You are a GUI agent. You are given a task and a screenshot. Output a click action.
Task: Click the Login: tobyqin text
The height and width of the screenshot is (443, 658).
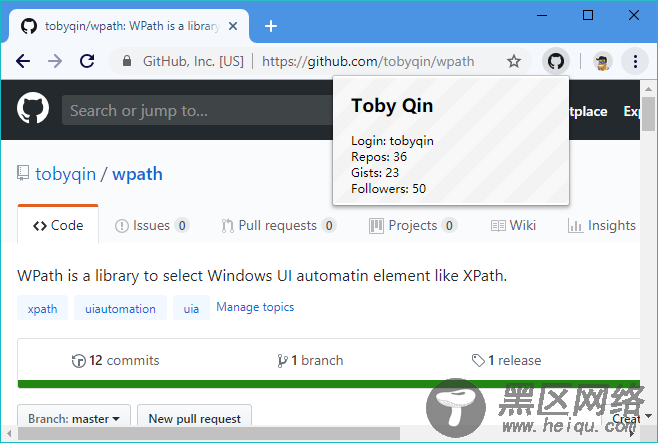[x=392, y=141]
